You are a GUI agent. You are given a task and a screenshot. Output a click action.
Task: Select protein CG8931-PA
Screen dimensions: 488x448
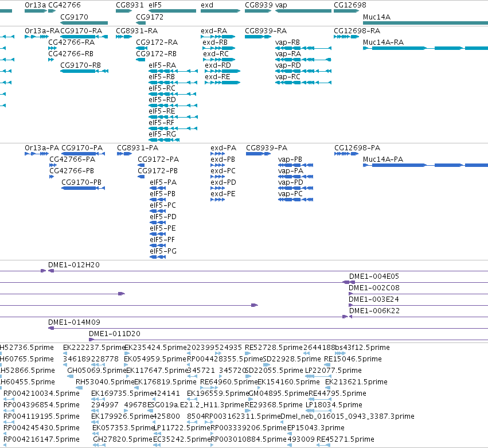124,154
